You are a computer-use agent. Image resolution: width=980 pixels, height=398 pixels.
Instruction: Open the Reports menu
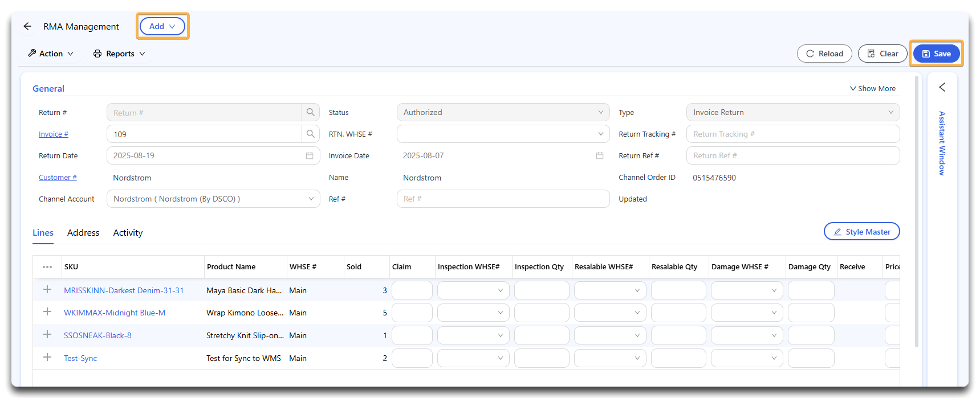tap(119, 54)
